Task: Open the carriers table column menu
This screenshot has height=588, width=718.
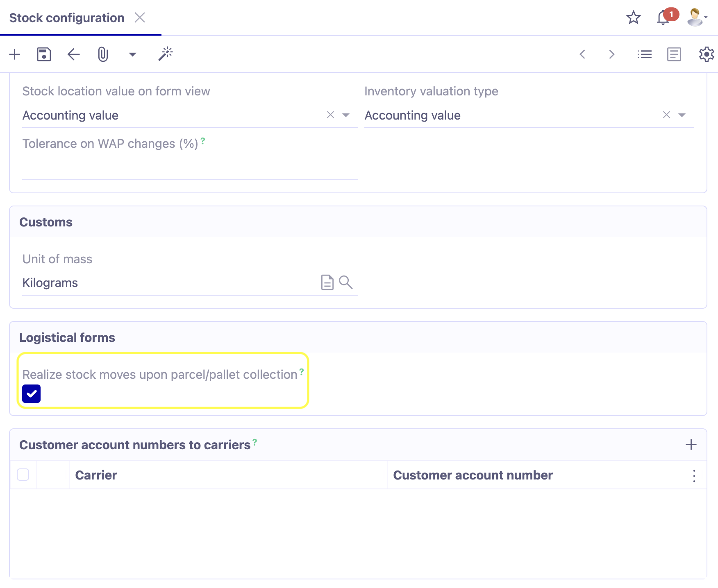Action: click(x=694, y=476)
